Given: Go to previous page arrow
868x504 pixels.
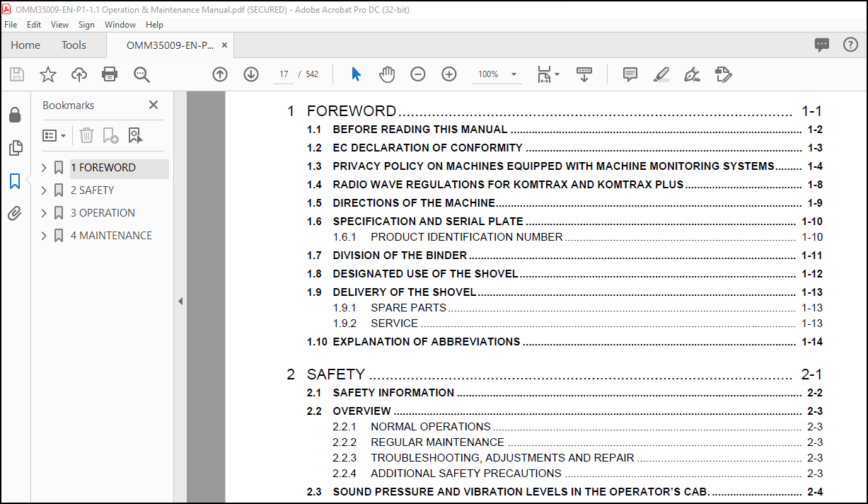Looking at the screenshot, I should 220,74.
